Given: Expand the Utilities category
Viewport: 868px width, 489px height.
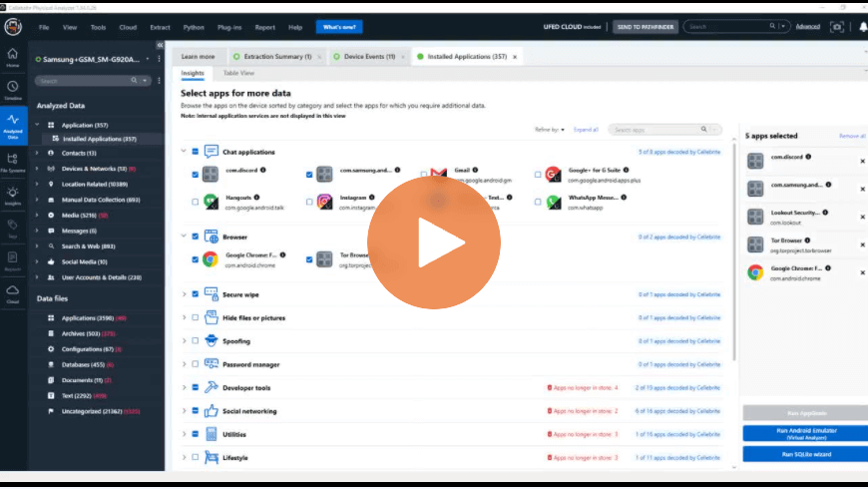Looking at the screenshot, I should (x=184, y=434).
